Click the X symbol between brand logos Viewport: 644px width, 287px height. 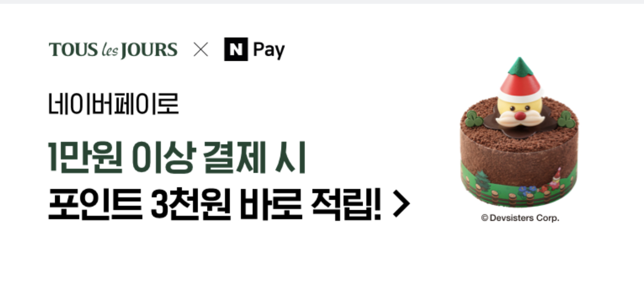click(201, 50)
